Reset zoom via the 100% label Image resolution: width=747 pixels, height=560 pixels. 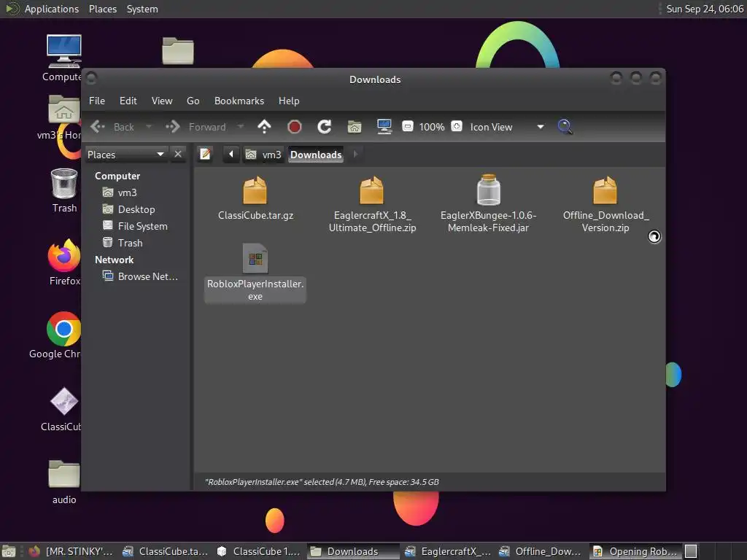tap(432, 127)
